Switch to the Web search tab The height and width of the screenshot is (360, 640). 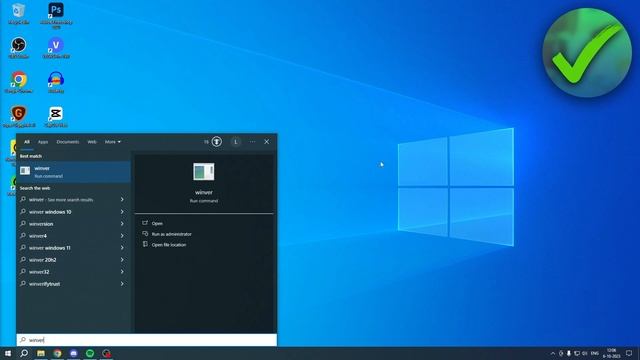click(x=92, y=142)
